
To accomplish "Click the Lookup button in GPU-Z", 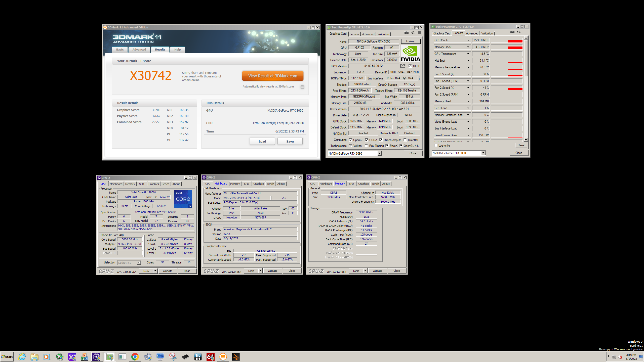I will point(411,41).
